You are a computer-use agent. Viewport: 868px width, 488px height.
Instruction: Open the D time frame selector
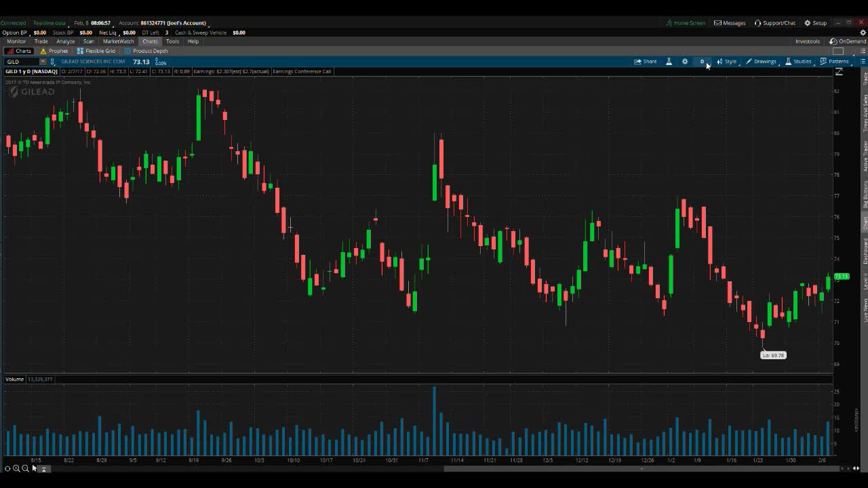coord(703,62)
